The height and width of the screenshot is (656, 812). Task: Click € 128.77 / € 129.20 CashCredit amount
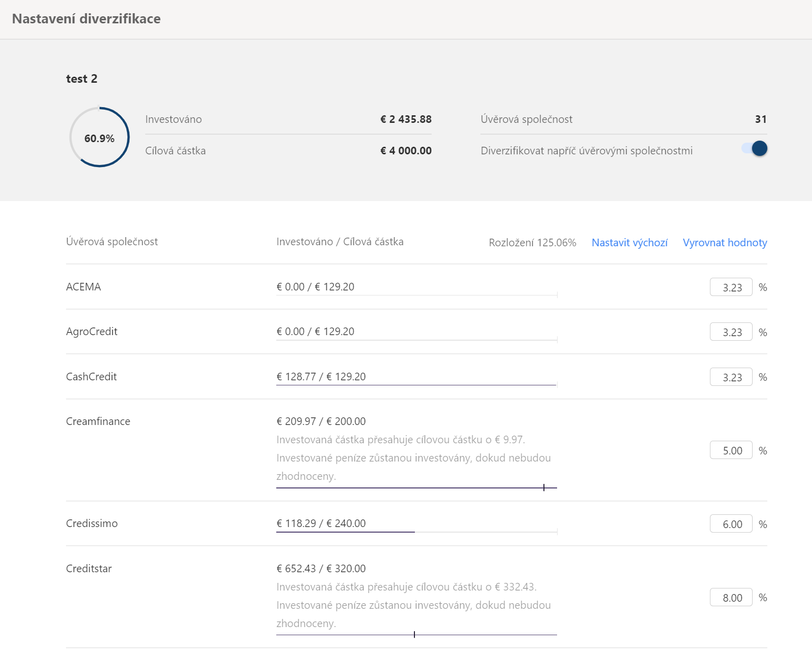tap(321, 377)
